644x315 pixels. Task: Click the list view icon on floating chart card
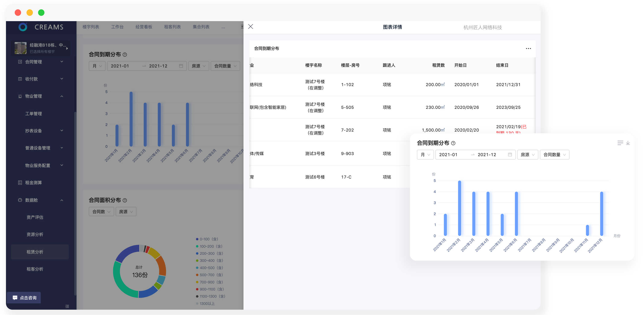[x=620, y=143]
